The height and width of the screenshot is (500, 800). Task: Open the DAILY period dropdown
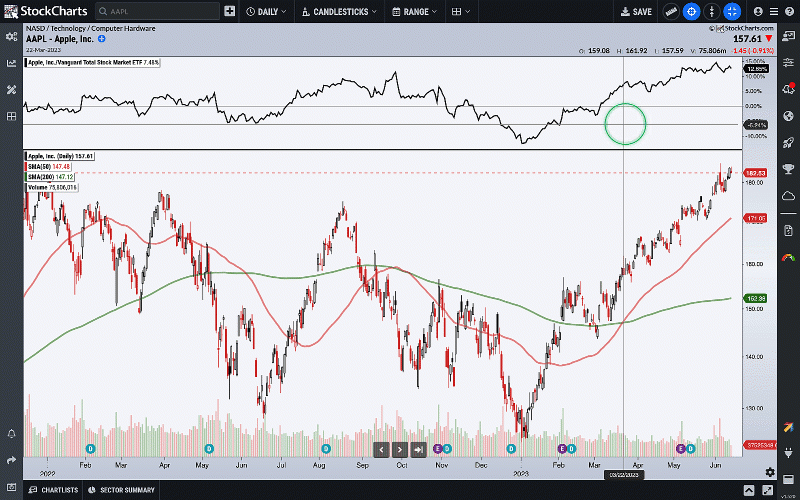pyautogui.click(x=266, y=11)
